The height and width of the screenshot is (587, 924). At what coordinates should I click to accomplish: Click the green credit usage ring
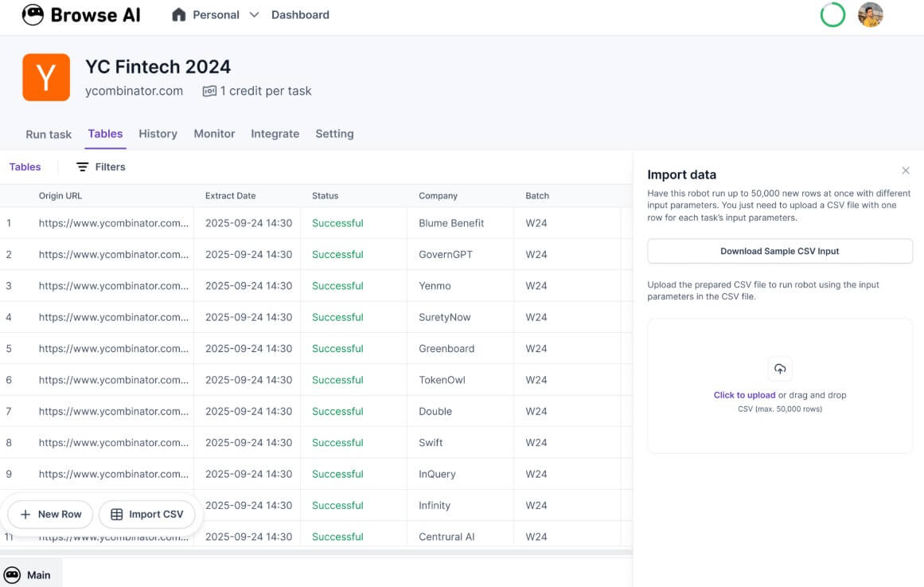tap(832, 15)
